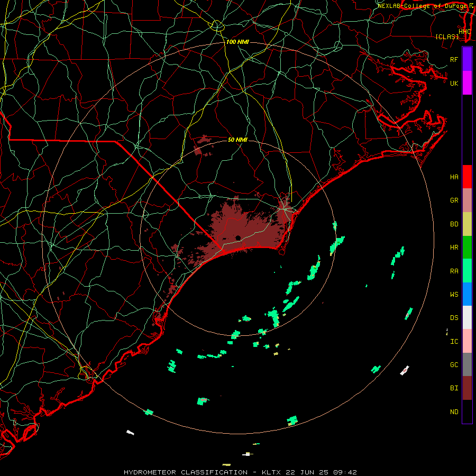Click the HR dark green legend swatch
This screenshot has width=476, height=476.
[467, 248]
